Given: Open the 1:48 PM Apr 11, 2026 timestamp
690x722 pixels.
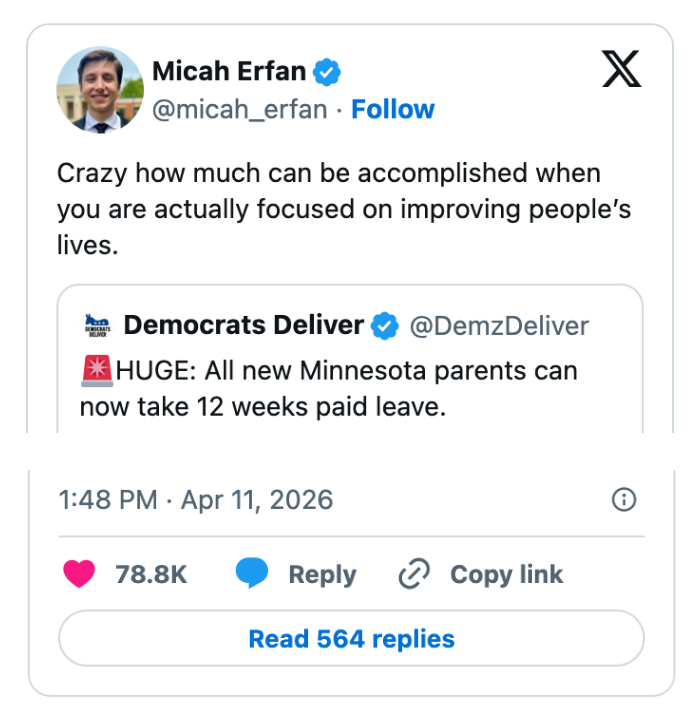Looking at the screenshot, I should tap(195, 500).
